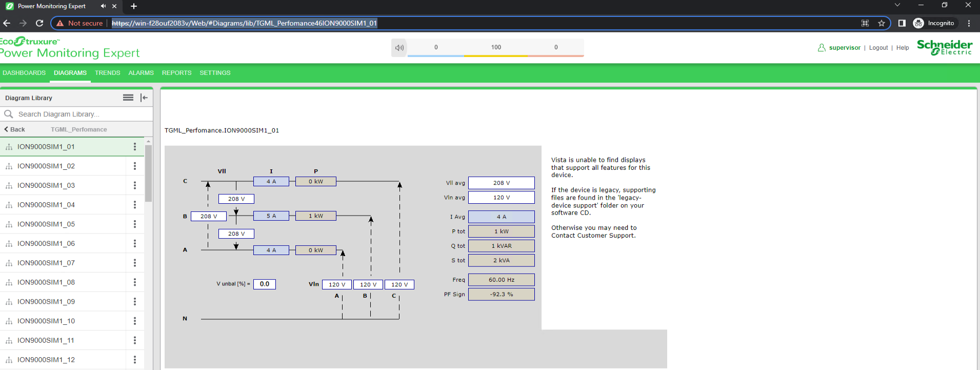
Task: Open options menu for ION9000SIM1_05
Action: [135, 224]
